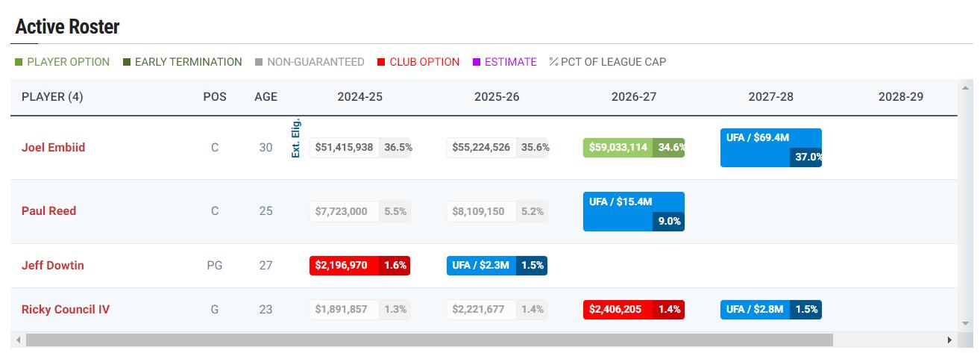980x359 pixels.
Task: Select the Jeff Dowtin player link
Action: (x=52, y=266)
